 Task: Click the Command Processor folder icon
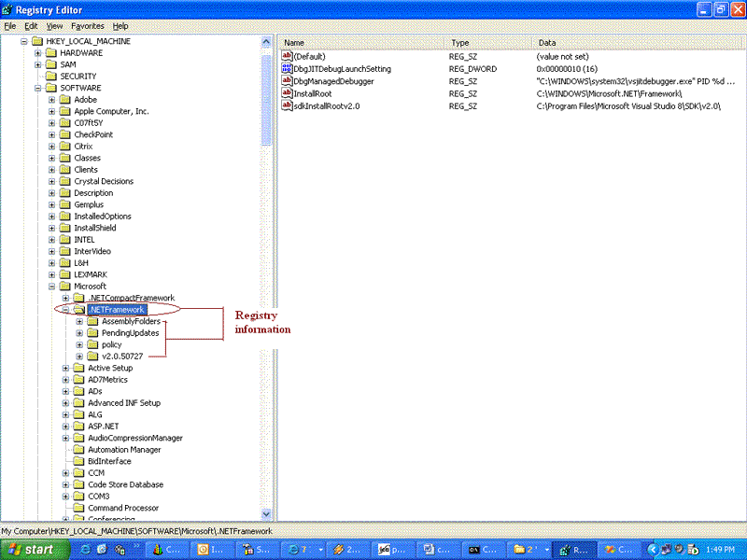coord(78,508)
